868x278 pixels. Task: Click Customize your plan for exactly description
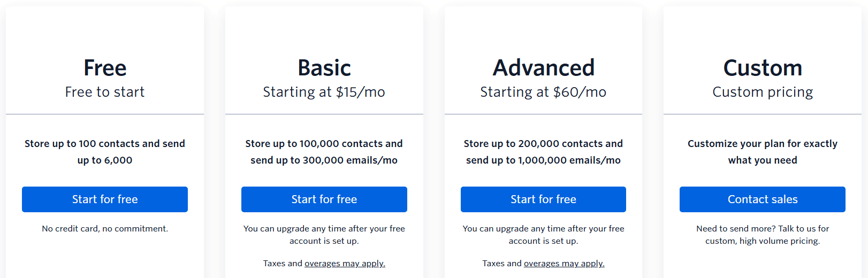(x=763, y=152)
